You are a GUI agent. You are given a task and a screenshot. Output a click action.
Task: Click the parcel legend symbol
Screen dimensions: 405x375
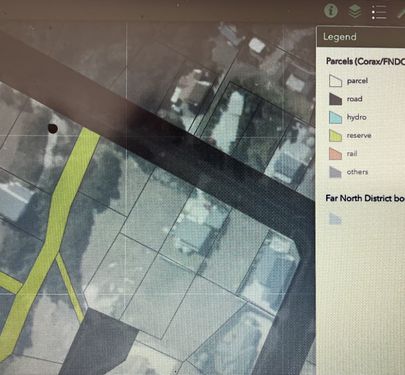(x=335, y=81)
